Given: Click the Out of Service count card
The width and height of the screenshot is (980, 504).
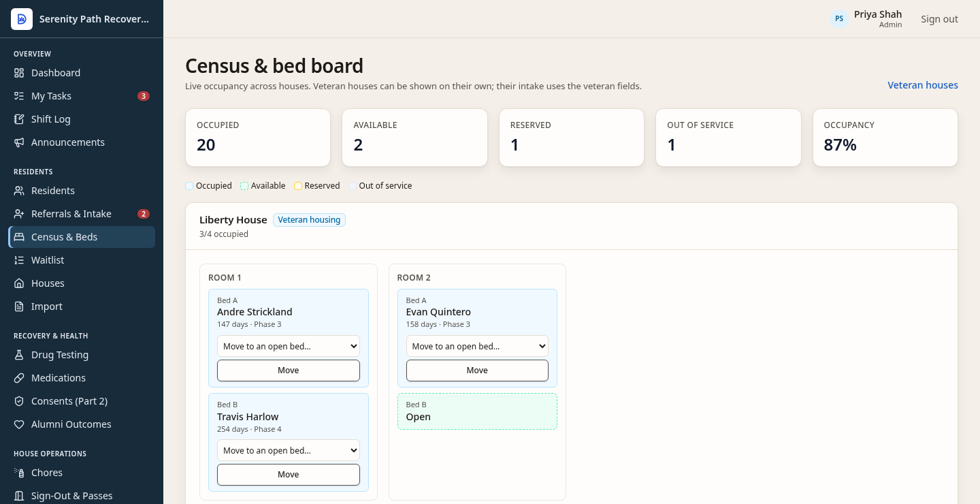Looking at the screenshot, I should (728, 138).
